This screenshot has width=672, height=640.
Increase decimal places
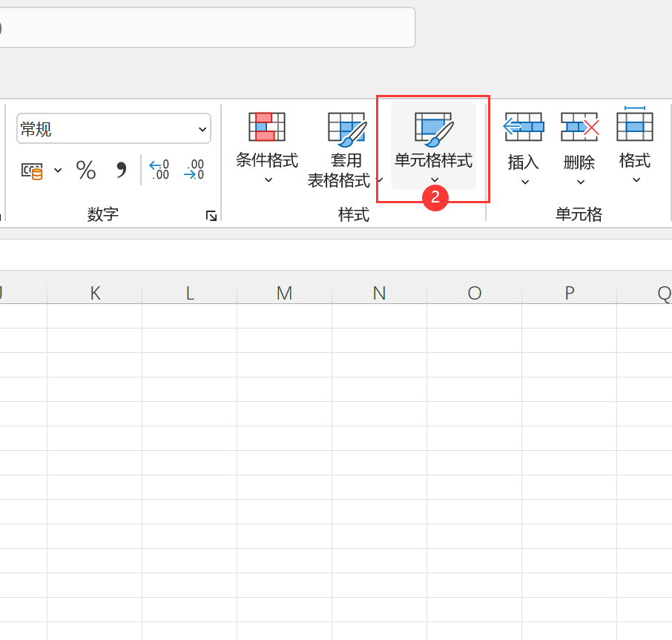tap(159, 170)
